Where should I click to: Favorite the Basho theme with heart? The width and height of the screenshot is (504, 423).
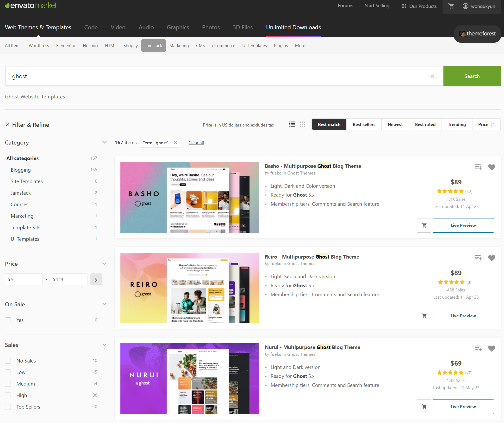[x=492, y=167]
